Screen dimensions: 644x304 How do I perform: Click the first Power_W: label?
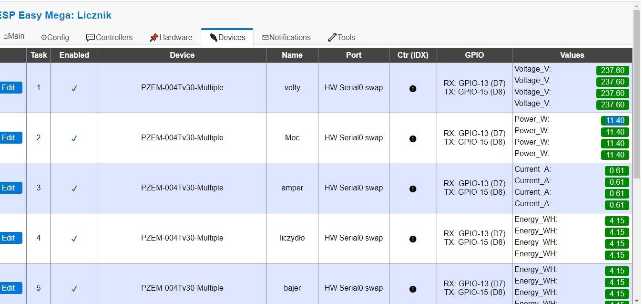(532, 119)
